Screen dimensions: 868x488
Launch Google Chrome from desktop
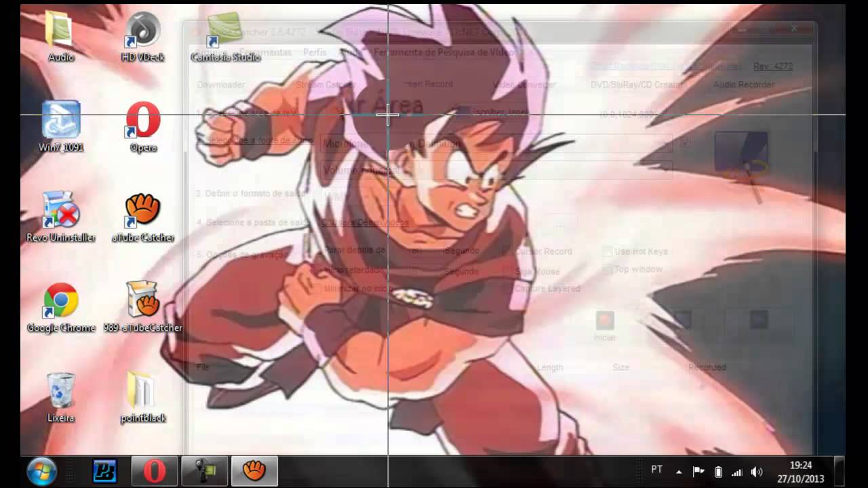pos(61,307)
